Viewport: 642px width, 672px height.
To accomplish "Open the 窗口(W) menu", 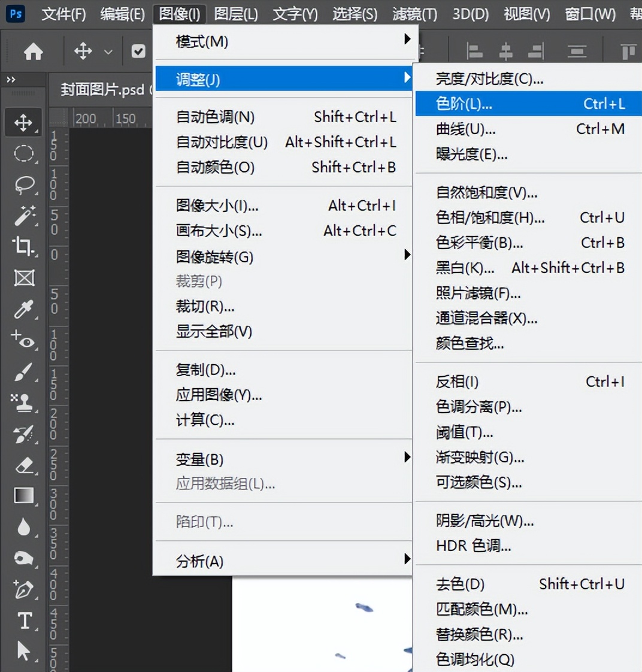I will coord(590,14).
